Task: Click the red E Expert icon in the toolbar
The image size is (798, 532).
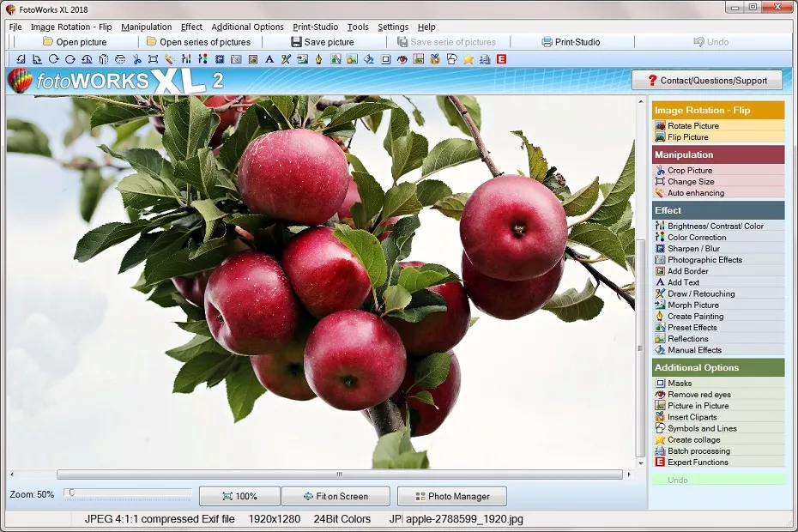Action: point(501,59)
